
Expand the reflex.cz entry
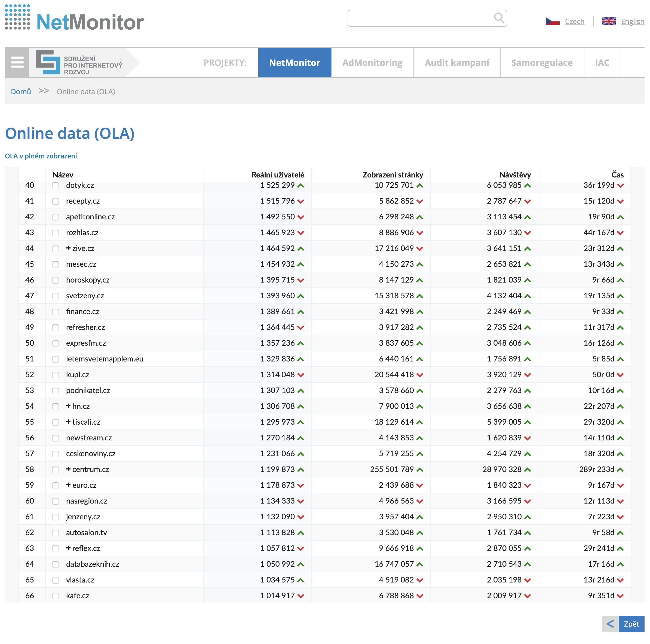(68, 548)
